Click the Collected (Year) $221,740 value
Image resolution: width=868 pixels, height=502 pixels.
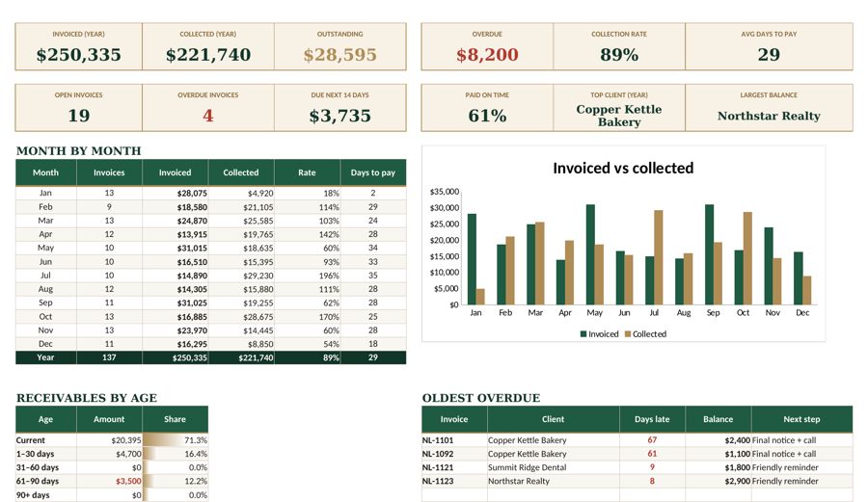[208, 55]
